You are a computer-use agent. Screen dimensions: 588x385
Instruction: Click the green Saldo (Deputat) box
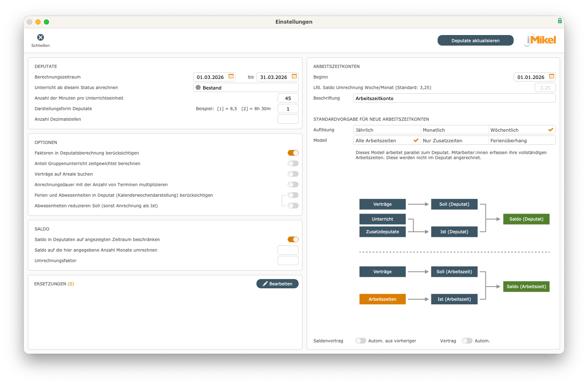[x=526, y=219]
